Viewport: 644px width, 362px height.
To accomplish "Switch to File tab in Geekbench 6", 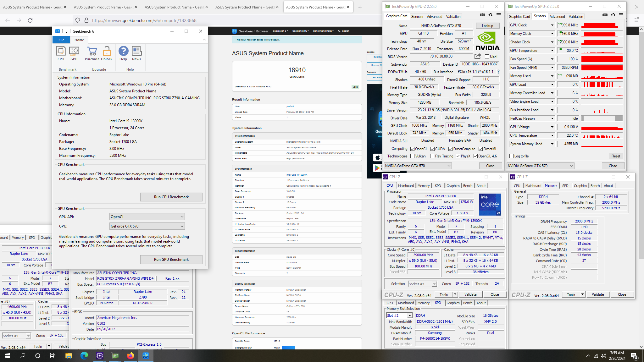I will 61,40.
